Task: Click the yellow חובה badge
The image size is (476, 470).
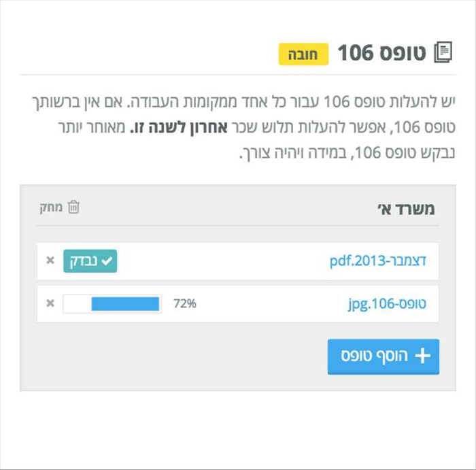Action: (303, 54)
